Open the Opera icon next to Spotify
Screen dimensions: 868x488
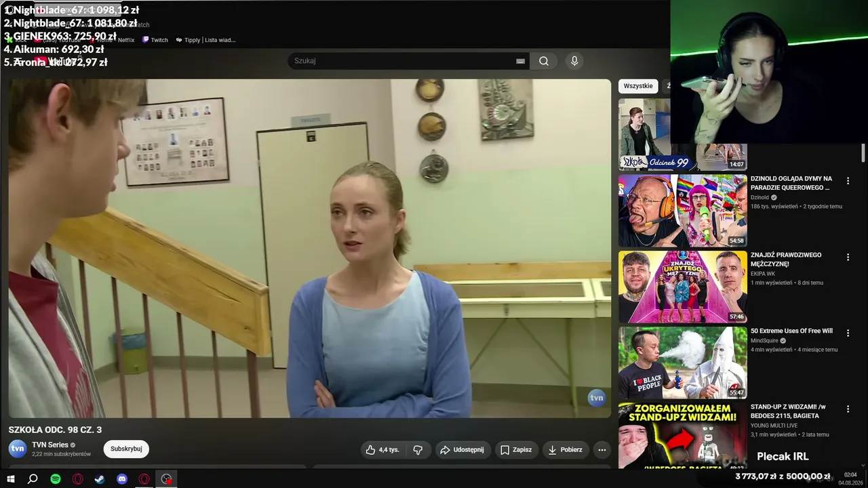78,479
